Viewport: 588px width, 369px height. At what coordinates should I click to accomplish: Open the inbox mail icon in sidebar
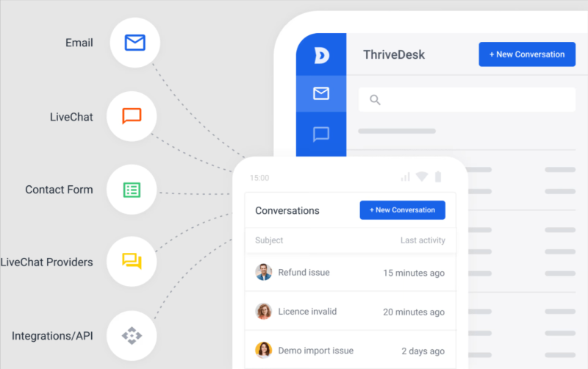pos(321,93)
